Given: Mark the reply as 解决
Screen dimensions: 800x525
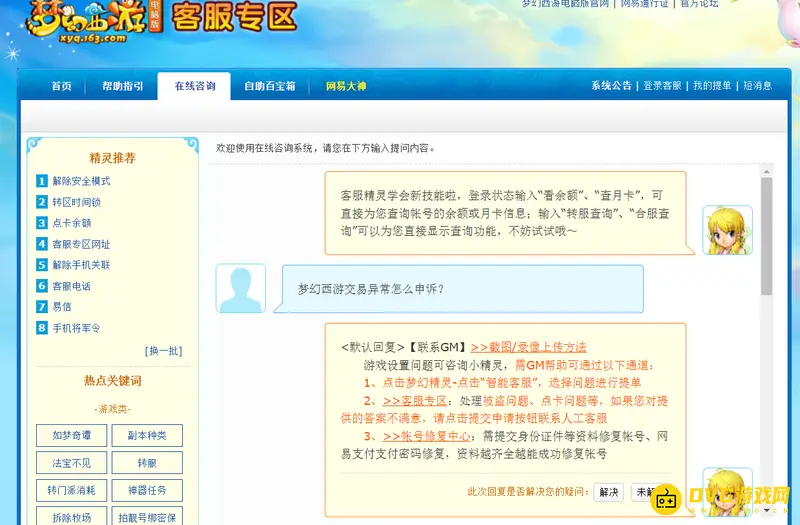Looking at the screenshot, I should (608, 492).
